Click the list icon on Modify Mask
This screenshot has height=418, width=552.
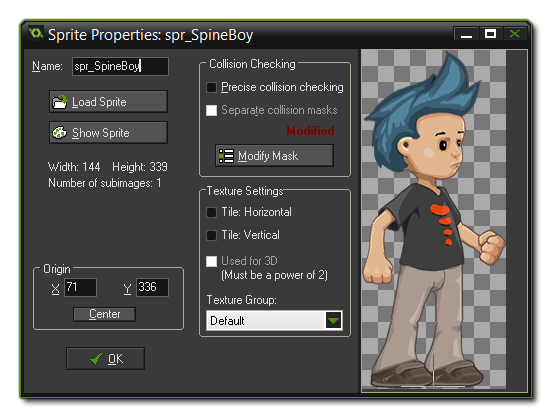226,156
